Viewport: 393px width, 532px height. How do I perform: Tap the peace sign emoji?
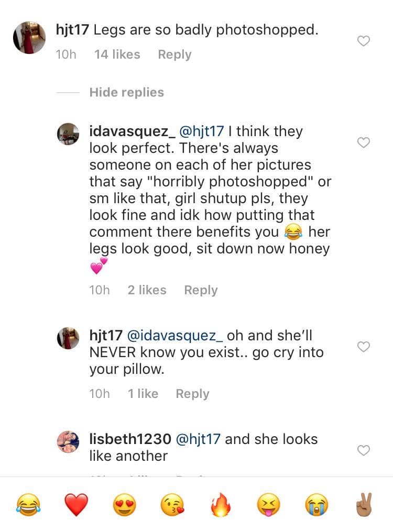[x=364, y=505]
